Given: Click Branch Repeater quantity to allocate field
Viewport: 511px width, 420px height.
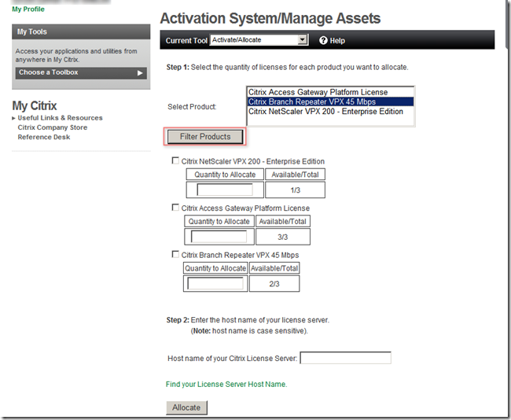Looking at the screenshot, I should tap(215, 283).
